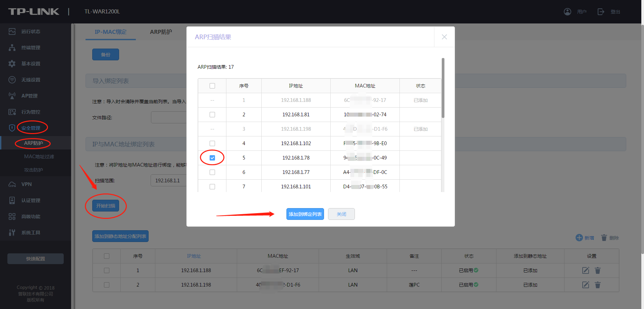Click the ARP scan results dialog scrollbar
644x309 pixels.
[443, 88]
